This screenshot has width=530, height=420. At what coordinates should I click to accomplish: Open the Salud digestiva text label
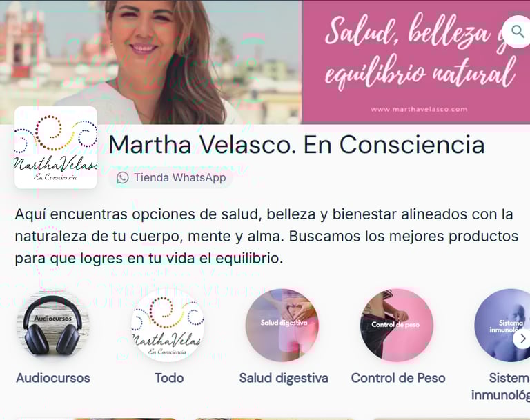pos(284,378)
